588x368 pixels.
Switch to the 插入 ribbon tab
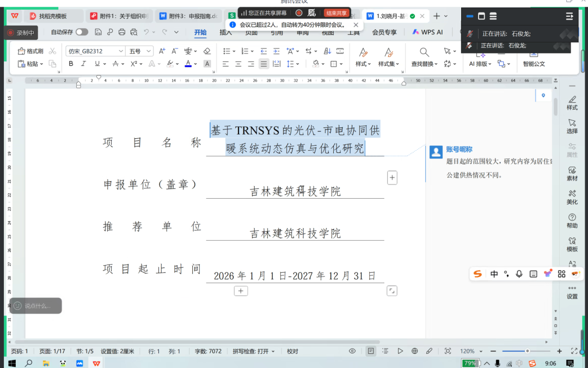click(225, 33)
